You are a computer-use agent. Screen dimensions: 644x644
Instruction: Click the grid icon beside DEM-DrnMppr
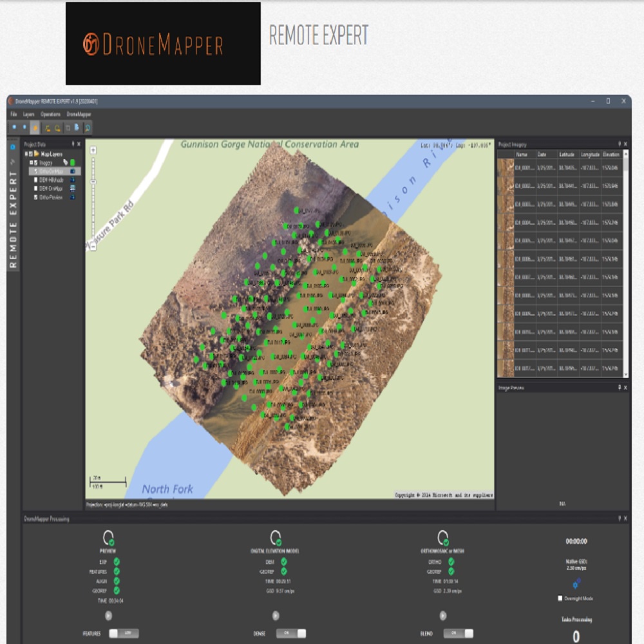point(73,188)
